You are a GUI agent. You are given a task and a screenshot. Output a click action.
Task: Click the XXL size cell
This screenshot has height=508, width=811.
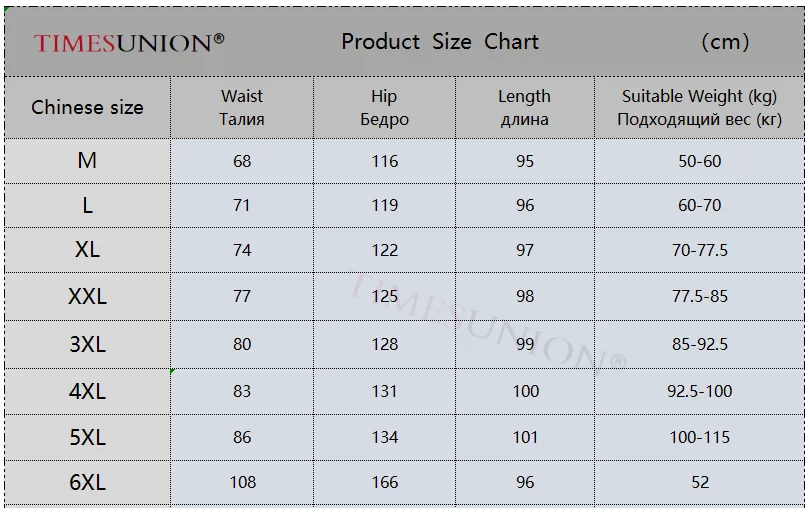coord(87,297)
